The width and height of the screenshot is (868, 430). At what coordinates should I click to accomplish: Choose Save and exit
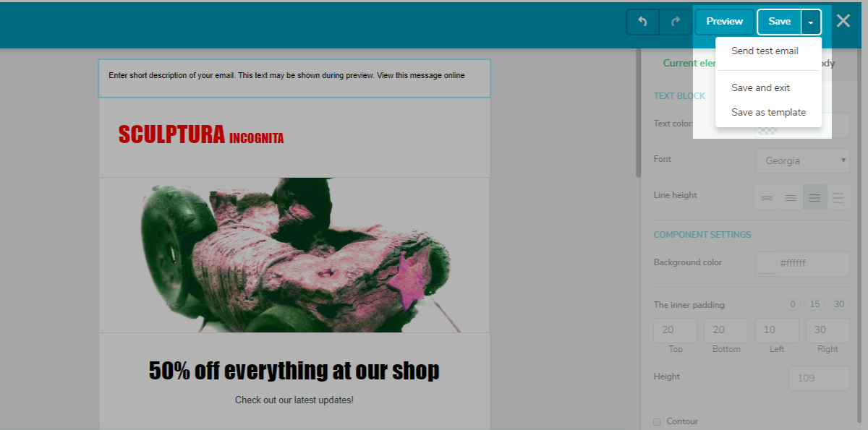click(x=760, y=87)
